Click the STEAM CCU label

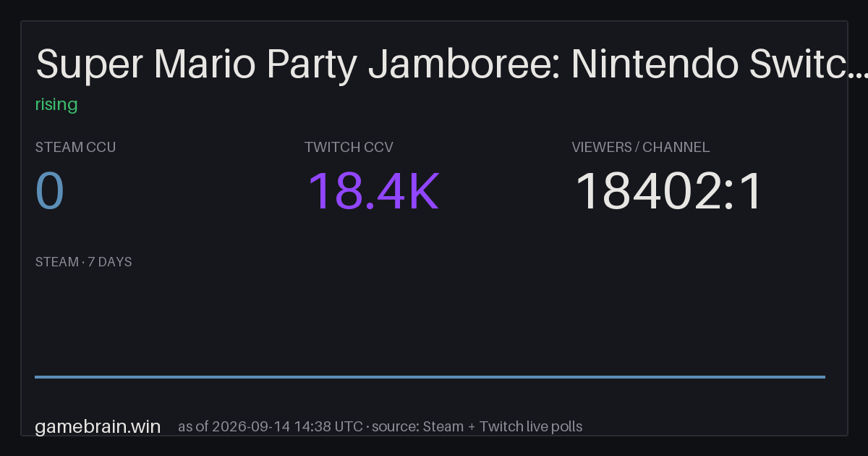75,147
